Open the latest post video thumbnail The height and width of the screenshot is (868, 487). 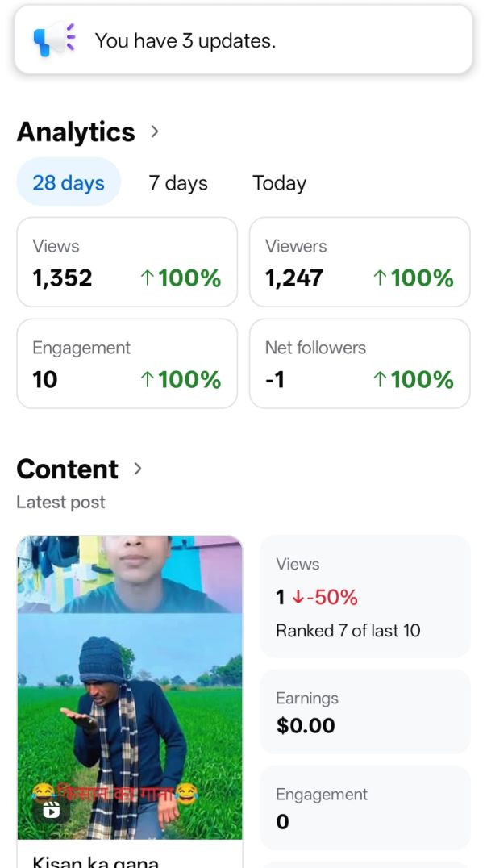129,686
